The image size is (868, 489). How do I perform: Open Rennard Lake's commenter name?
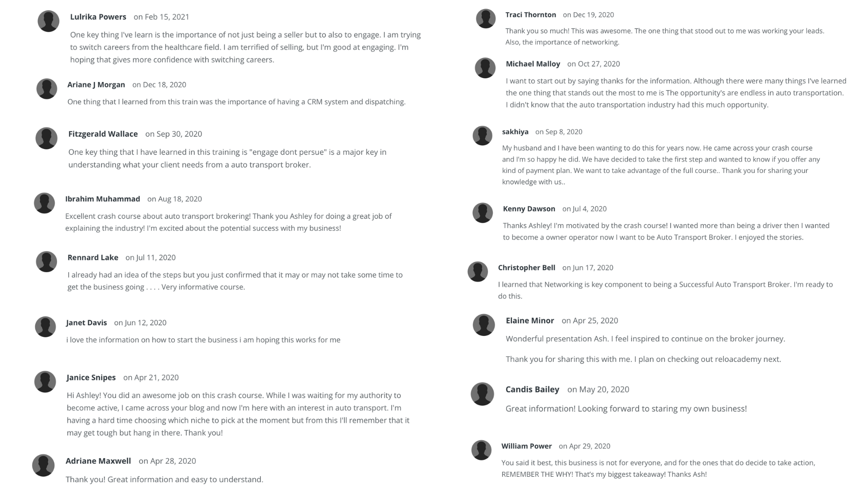(x=93, y=258)
